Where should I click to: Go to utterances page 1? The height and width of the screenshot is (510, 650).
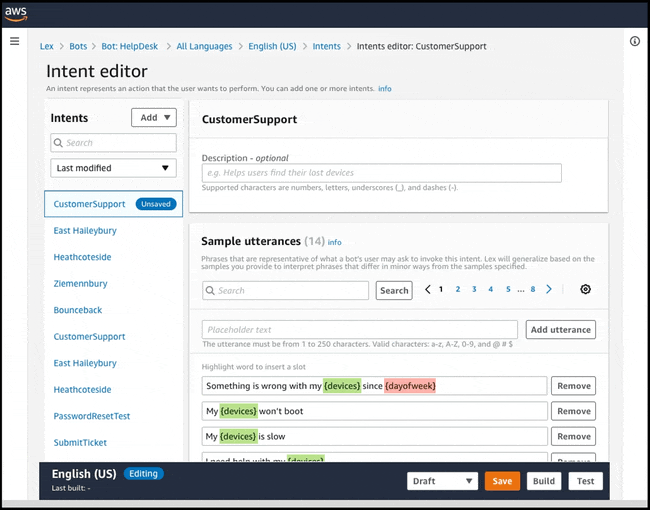tap(441, 289)
